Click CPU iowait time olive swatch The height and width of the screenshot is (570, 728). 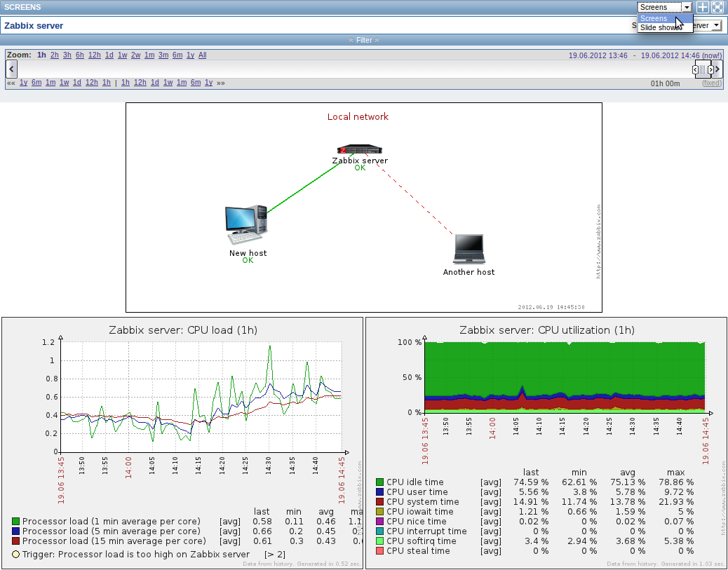380,512
